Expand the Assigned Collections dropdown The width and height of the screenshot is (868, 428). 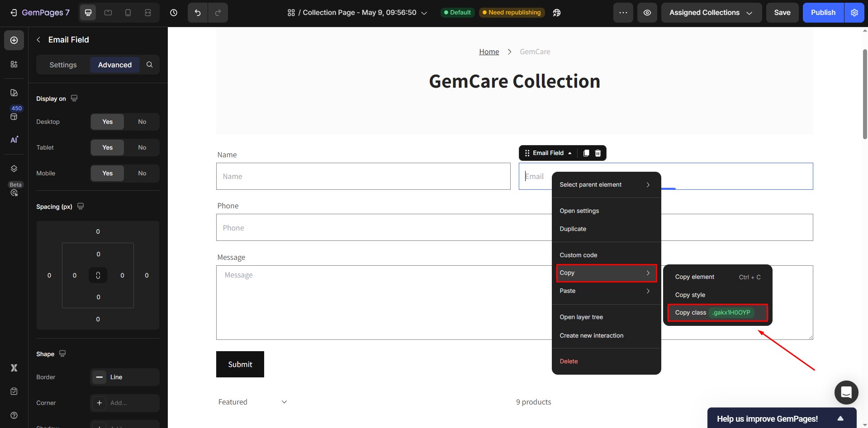pyautogui.click(x=711, y=13)
